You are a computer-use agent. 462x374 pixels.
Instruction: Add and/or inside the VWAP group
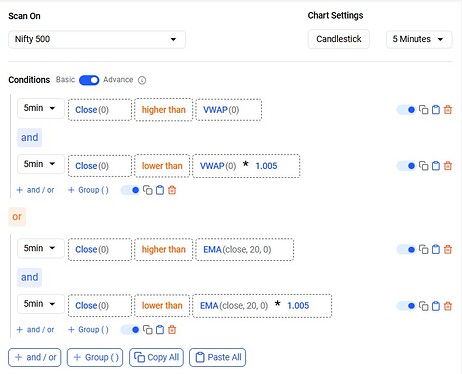[x=35, y=190]
